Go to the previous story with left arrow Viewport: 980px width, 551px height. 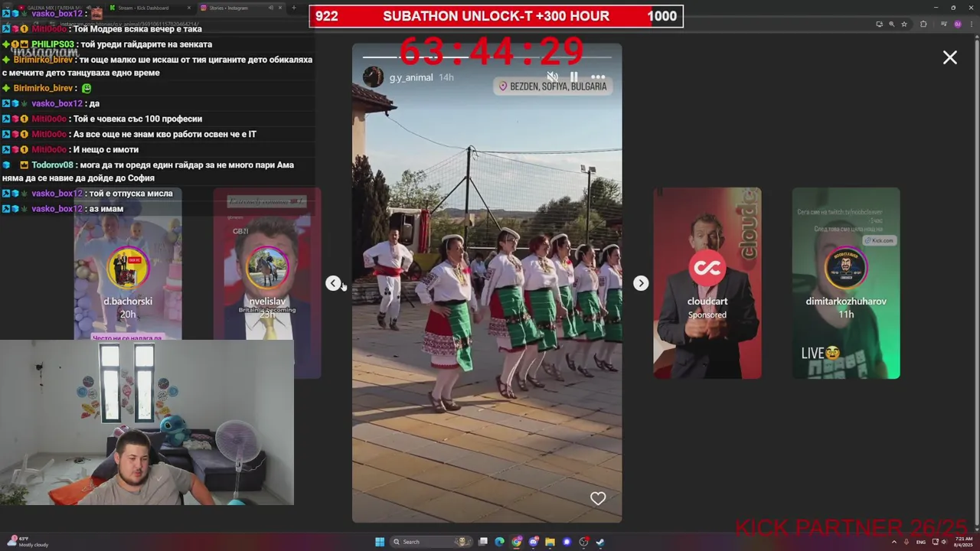coord(333,283)
